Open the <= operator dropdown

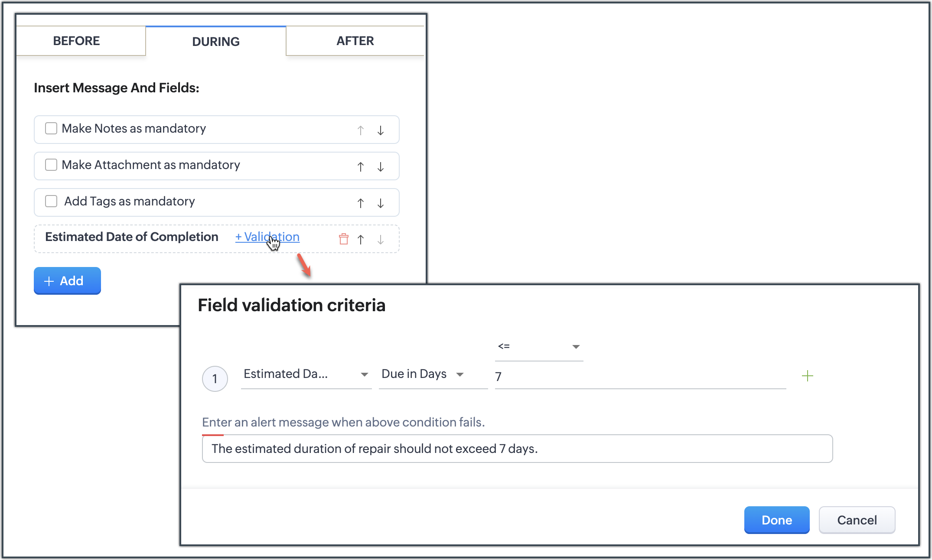[539, 346]
